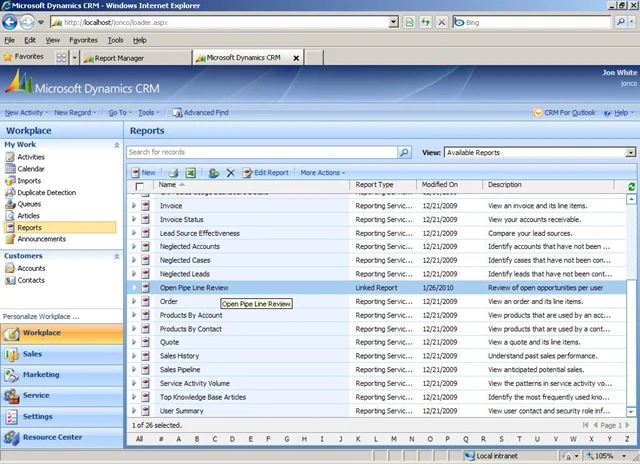Click the browser stop X icon
The image size is (640, 464).
441,22
